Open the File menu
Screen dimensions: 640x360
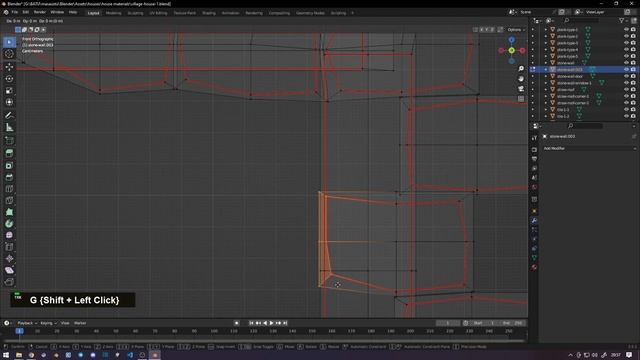[15, 12]
